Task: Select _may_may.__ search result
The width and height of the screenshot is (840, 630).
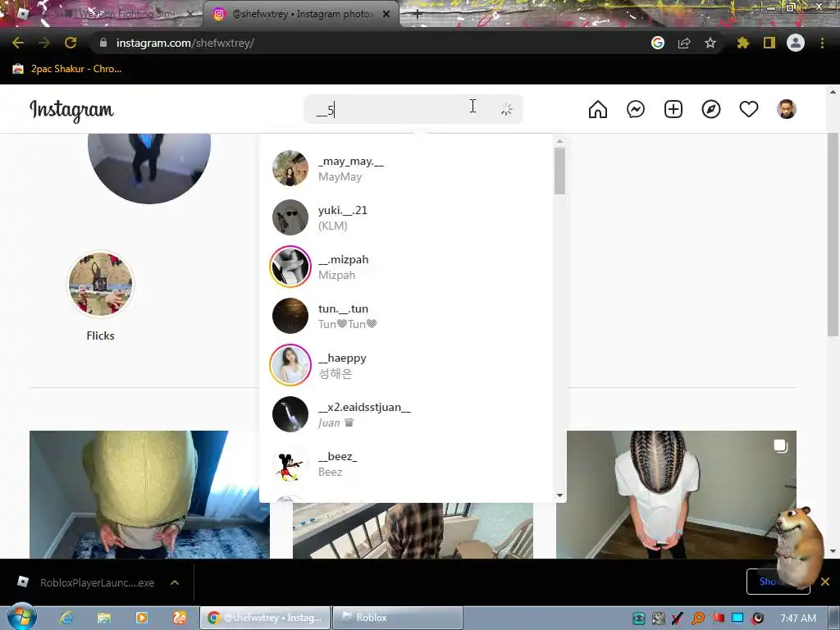Action: click(406, 168)
